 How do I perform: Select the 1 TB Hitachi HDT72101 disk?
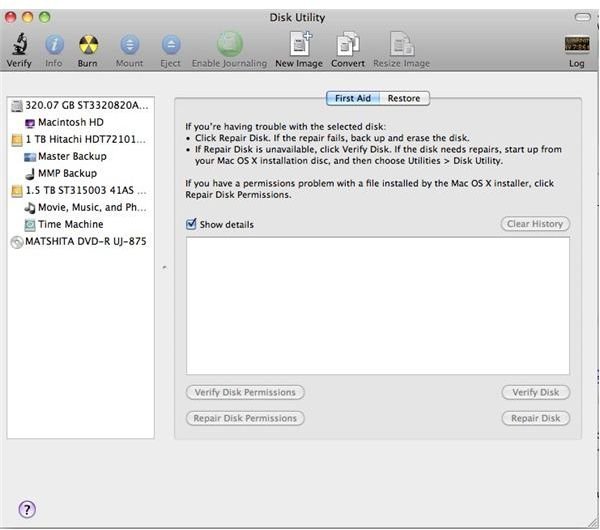pos(80,139)
